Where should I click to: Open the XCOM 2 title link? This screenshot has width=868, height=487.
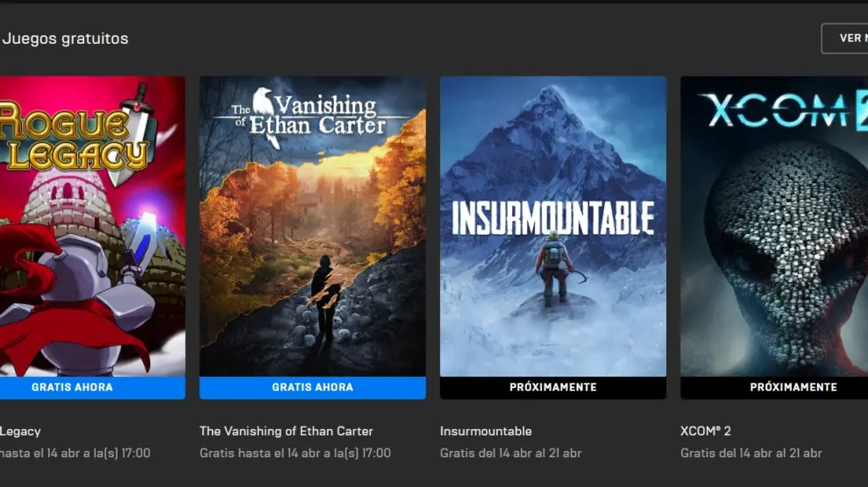pos(706,431)
